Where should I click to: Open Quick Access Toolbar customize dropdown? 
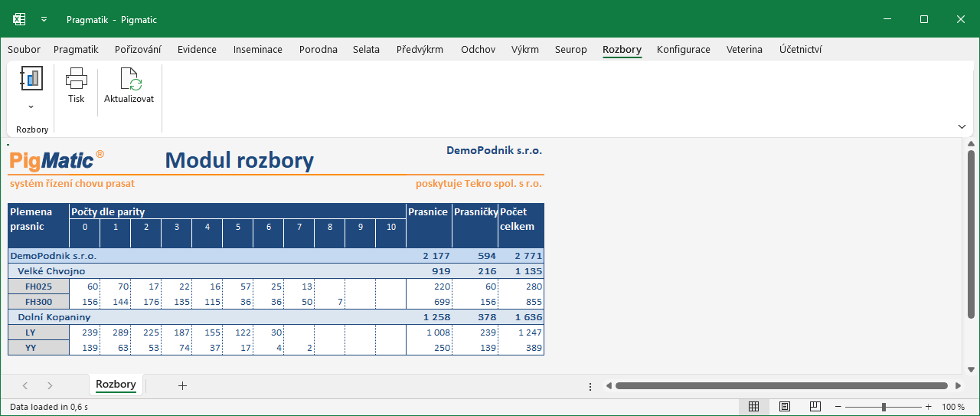tap(44, 19)
